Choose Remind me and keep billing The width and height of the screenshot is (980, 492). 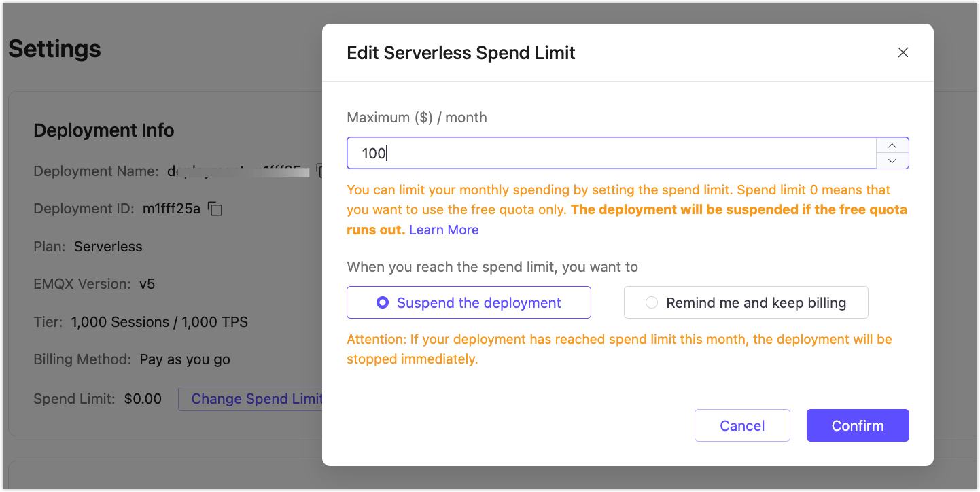[745, 302]
